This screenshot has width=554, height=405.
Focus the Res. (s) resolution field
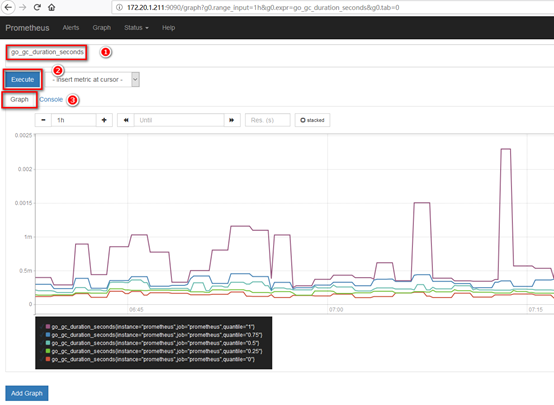[x=268, y=120]
